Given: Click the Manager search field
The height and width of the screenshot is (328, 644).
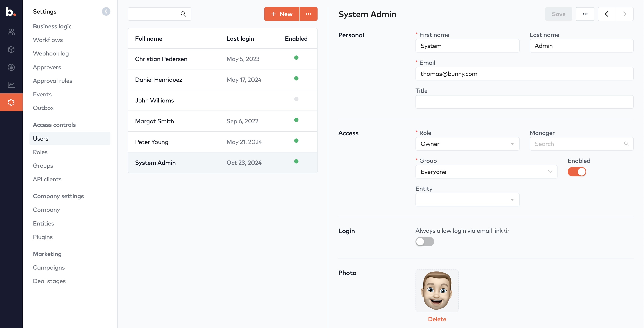Looking at the screenshot, I should tap(581, 144).
